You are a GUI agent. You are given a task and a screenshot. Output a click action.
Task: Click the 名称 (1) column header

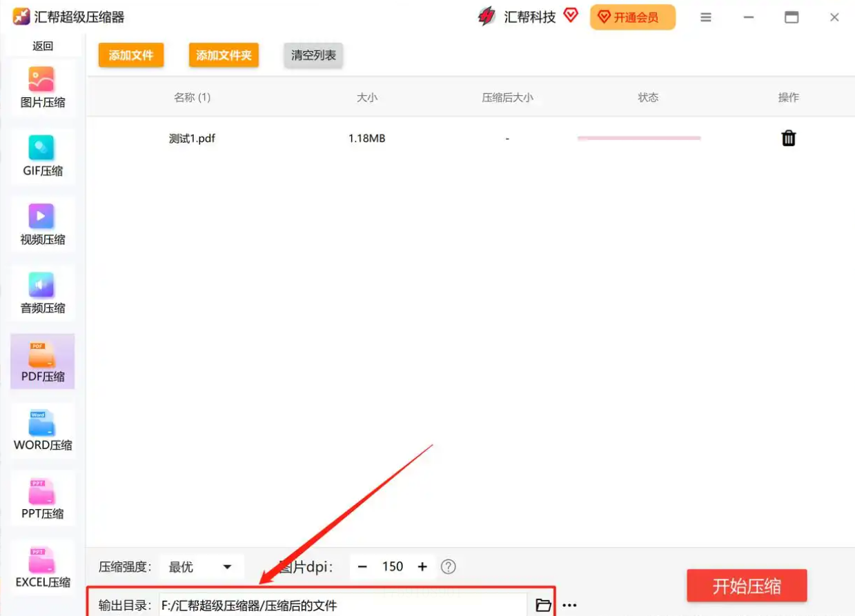click(192, 97)
